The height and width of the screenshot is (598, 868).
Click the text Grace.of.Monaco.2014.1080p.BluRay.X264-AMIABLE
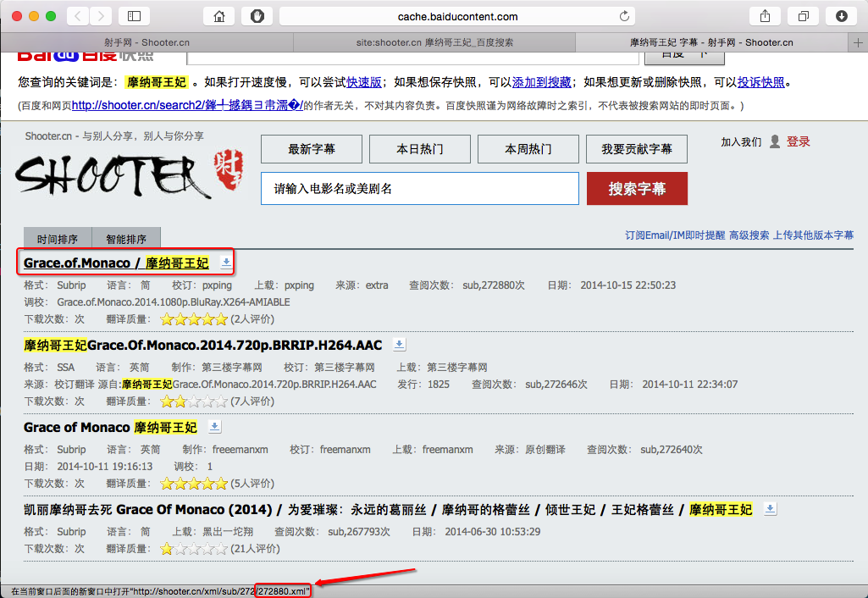(174, 302)
